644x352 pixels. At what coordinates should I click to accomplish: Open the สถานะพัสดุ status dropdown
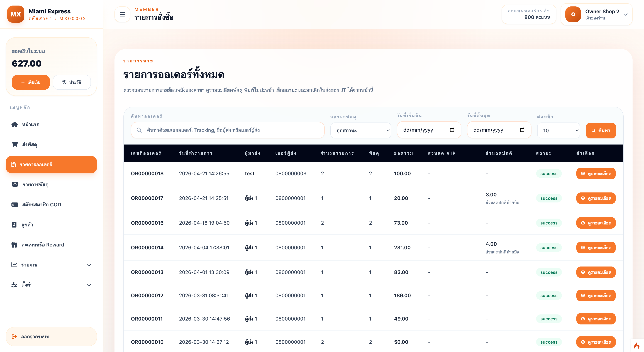pos(360,130)
